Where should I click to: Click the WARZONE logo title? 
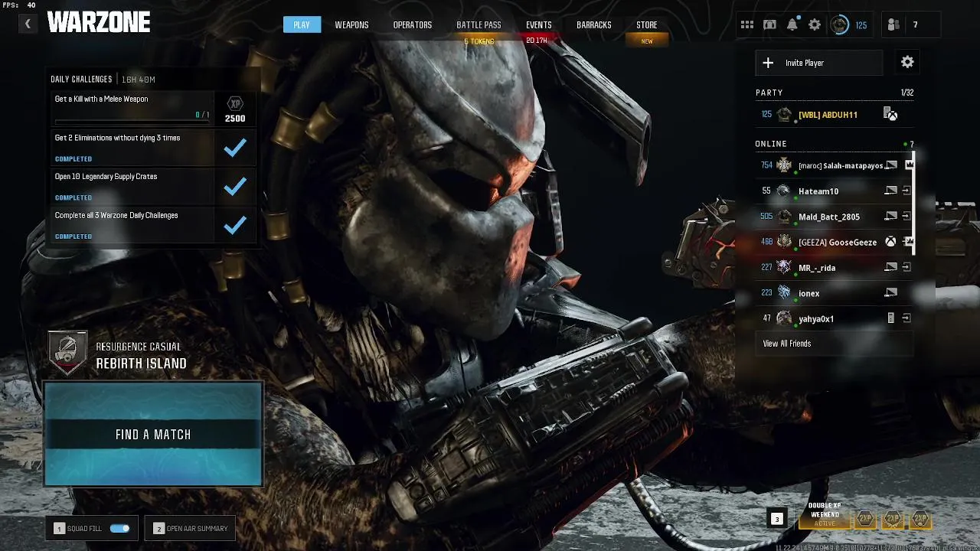coord(99,23)
